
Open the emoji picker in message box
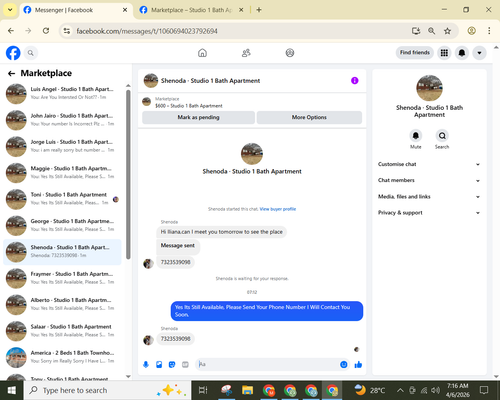344,365
